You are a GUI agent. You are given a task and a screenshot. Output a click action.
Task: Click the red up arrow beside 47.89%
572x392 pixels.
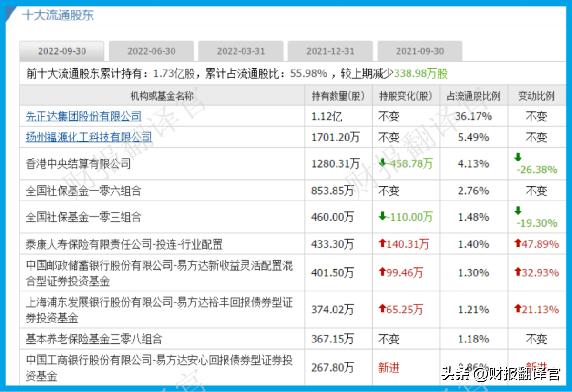518,243
